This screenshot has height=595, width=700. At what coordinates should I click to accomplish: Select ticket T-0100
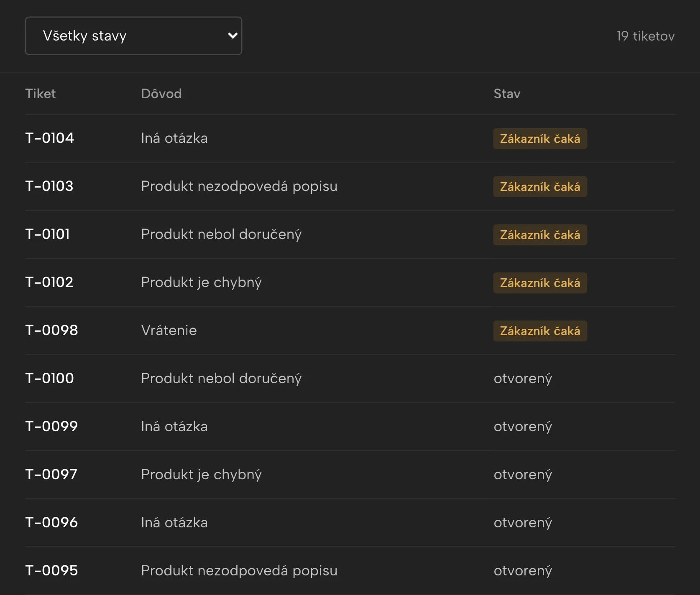50,378
